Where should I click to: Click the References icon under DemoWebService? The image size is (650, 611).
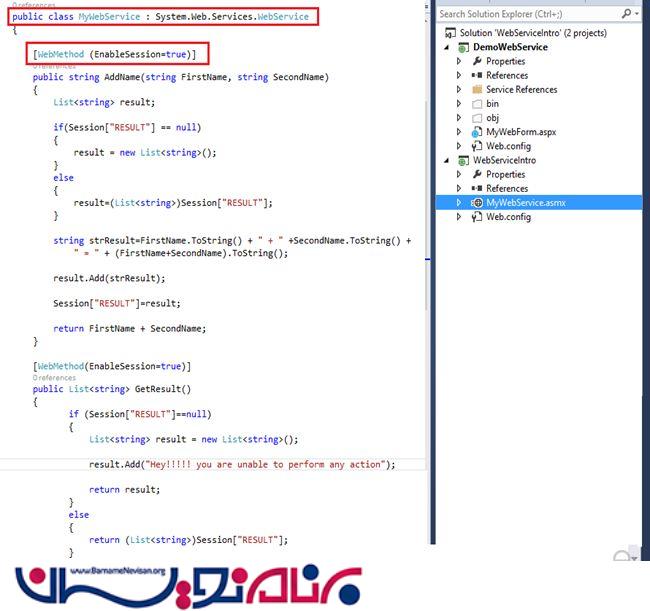tap(477, 75)
